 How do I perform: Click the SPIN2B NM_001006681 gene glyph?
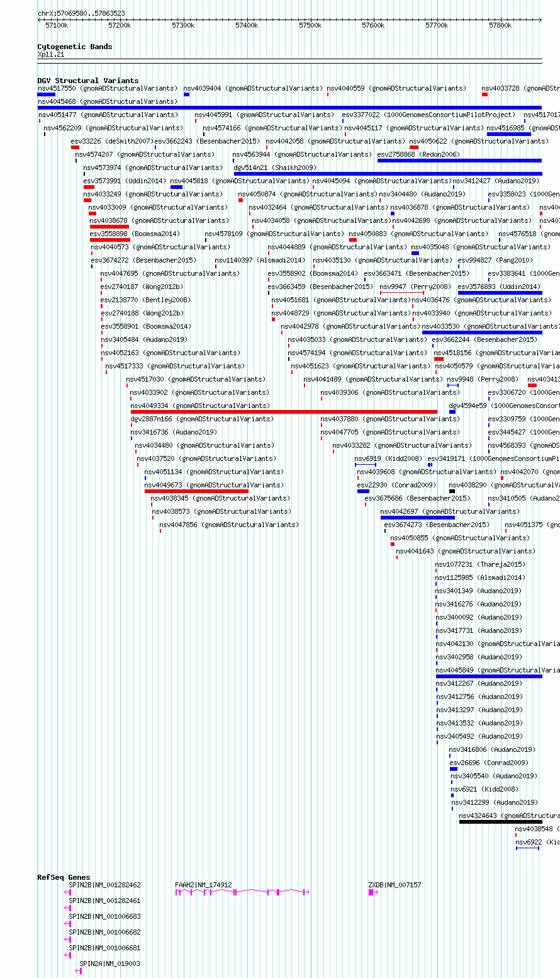(x=68, y=955)
